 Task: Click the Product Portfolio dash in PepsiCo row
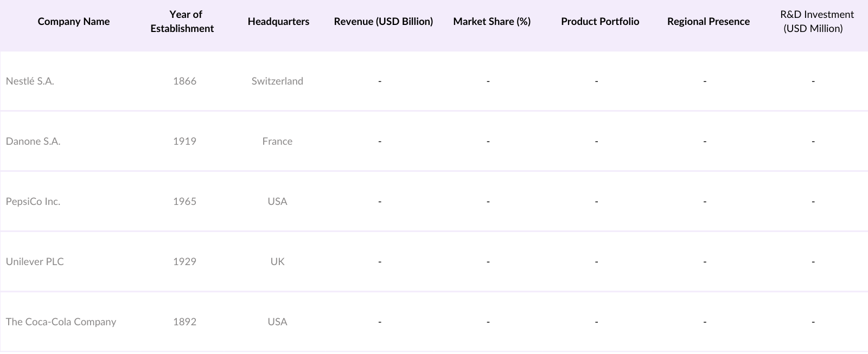[x=596, y=202]
